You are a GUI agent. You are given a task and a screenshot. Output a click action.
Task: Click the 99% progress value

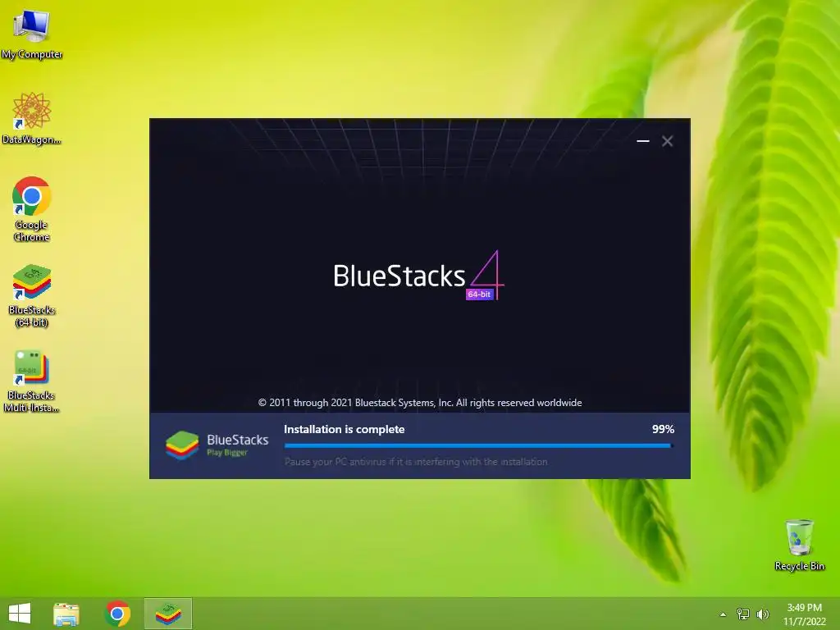click(663, 429)
